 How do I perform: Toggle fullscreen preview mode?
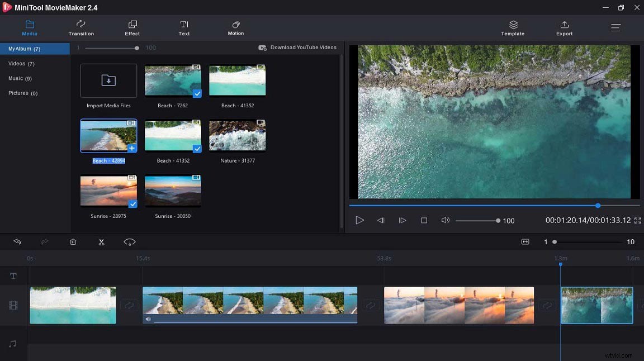coord(637,220)
